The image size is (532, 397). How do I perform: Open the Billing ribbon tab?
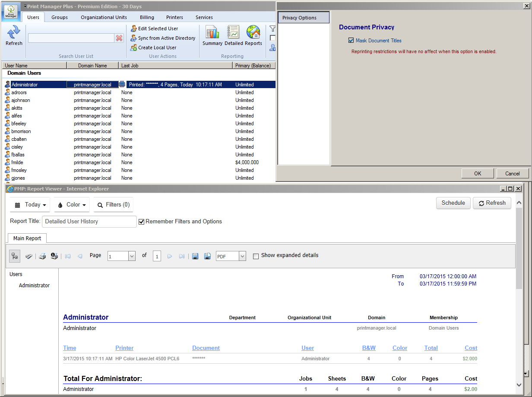tap(147, 17)
